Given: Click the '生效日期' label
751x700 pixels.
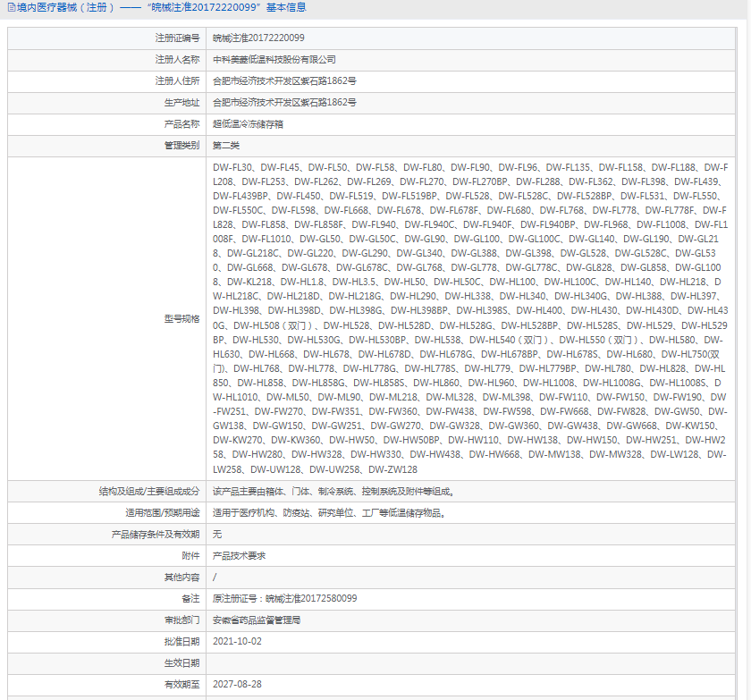Looking at the screenshot, I should tap(182, 663).
